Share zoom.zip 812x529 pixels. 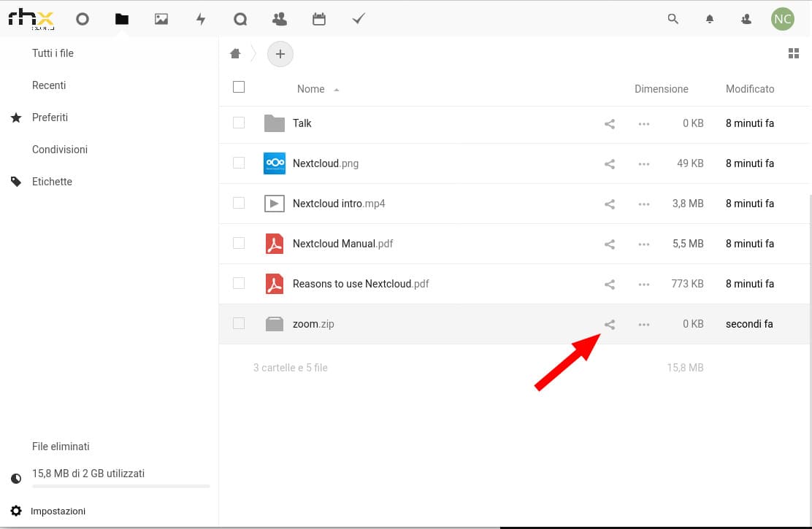(x=610, y=325)
